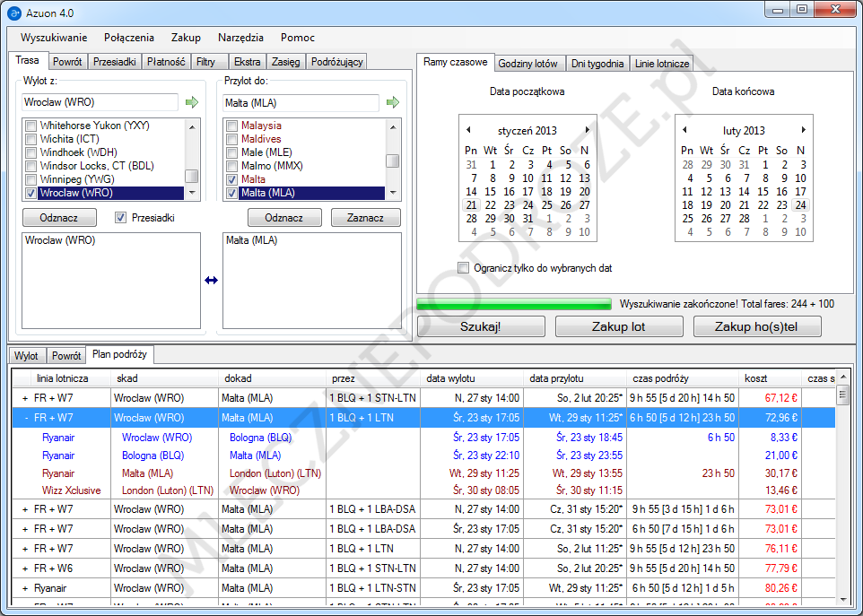Switch to the Filtry tab
This screenshot has height=616, width=863.
point(206,62)
